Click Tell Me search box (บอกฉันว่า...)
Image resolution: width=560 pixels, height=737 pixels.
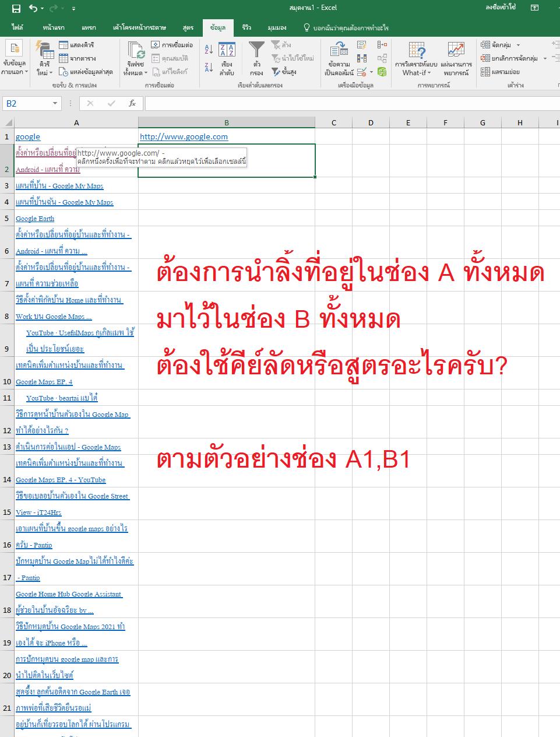[346, 27]
